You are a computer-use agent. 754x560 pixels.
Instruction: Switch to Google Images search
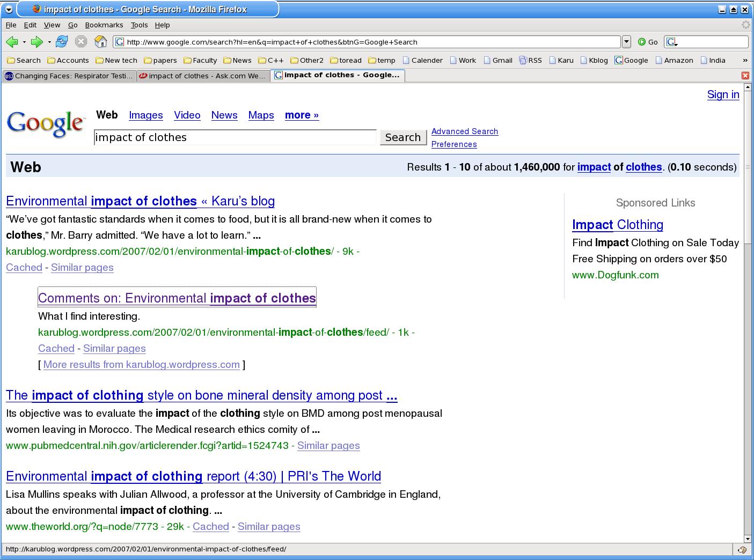(146, 115)
